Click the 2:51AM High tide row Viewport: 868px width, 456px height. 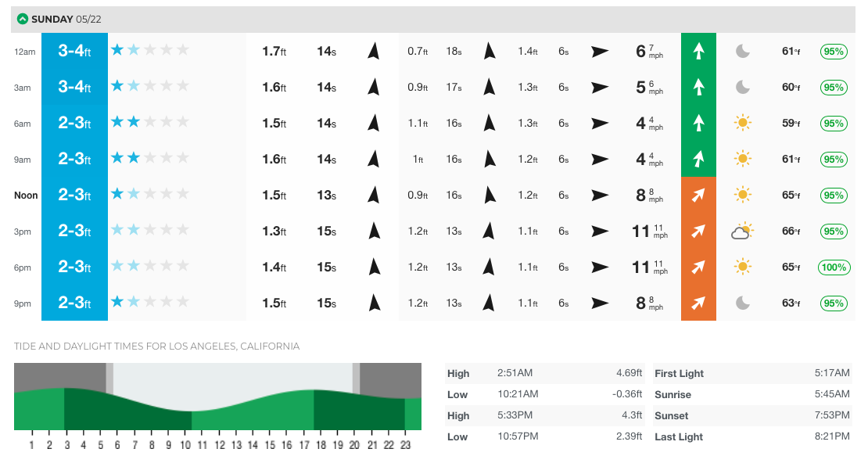pyautogui.click(x=544, y=374)
